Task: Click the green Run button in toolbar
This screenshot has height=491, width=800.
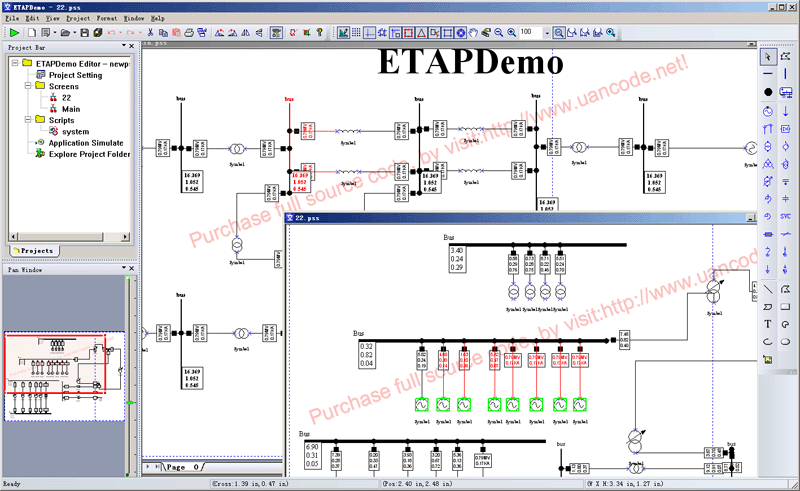Action: 15,32
